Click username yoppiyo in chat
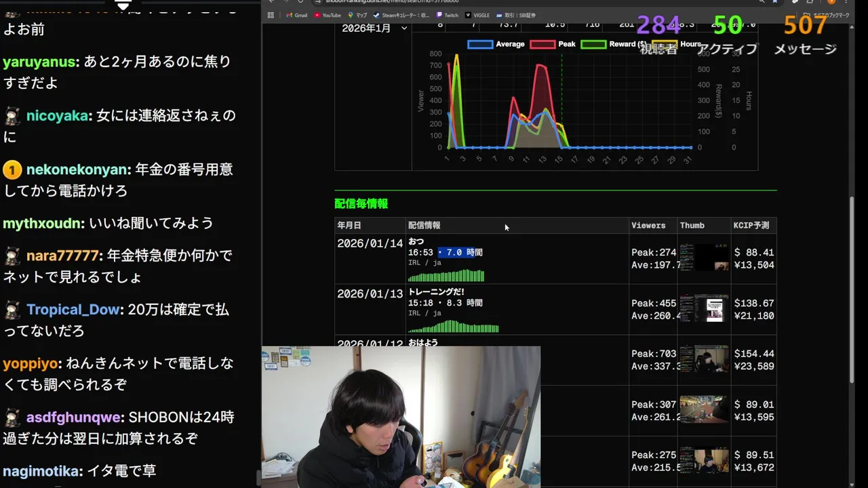868x488 pixels. 31,363
